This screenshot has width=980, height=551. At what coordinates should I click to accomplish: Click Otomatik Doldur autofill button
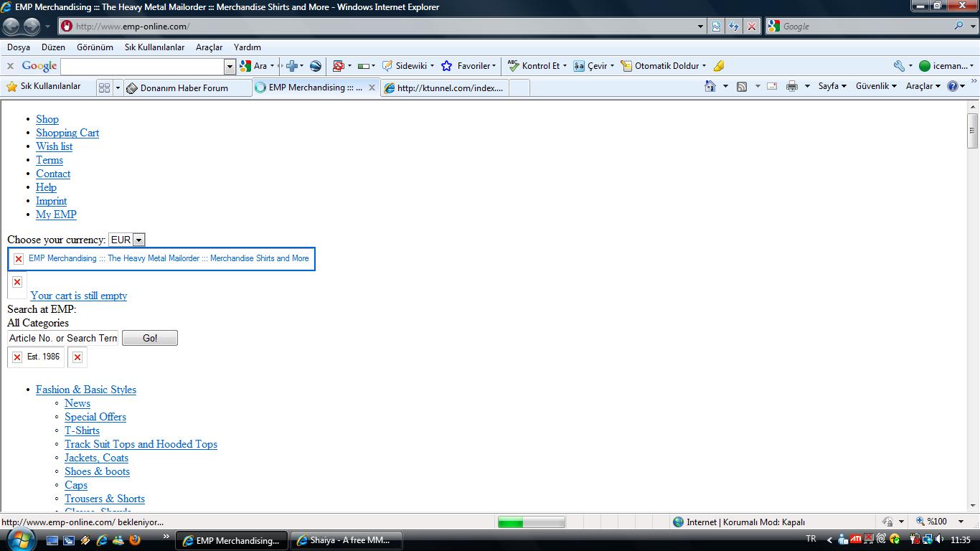pyautogui.click(x=662, y=66)
